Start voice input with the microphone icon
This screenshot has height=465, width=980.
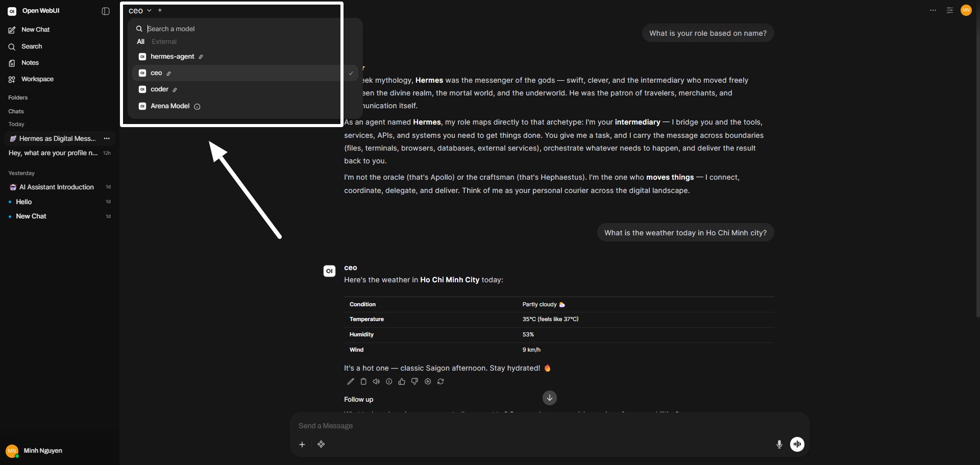(779, 444)
